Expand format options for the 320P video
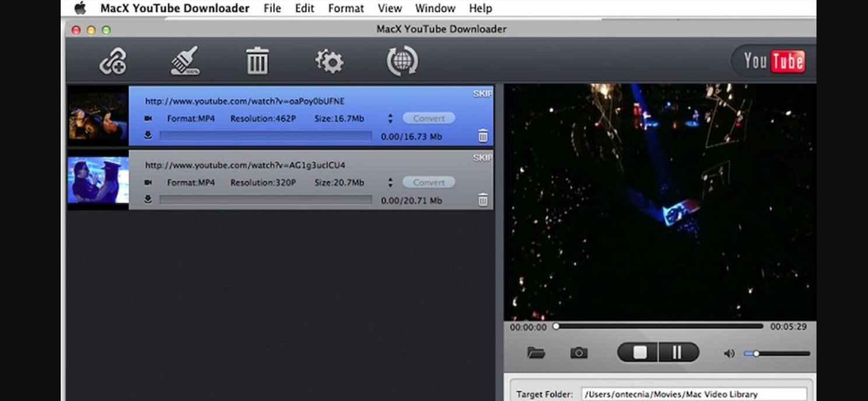The image size is (868, 401). click(x=390, y=183)
